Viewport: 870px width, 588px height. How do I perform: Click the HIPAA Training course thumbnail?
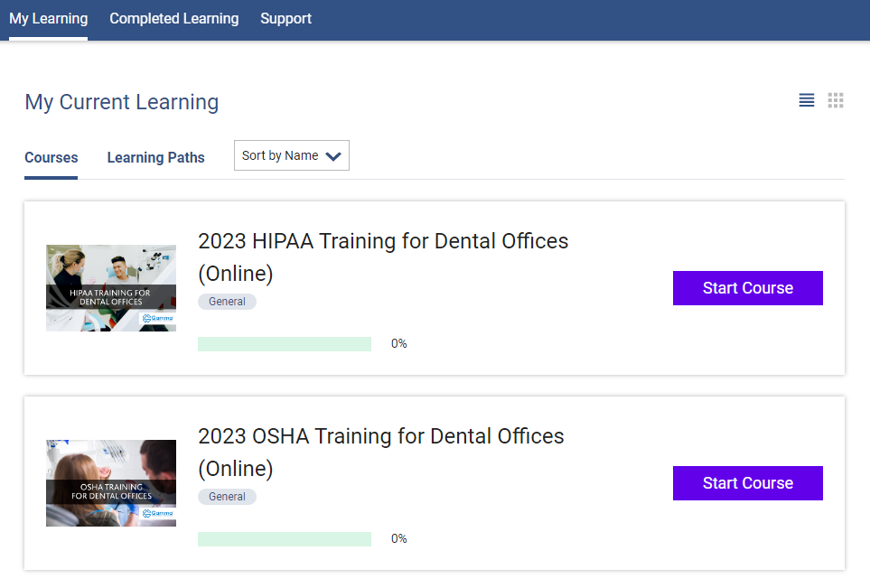111,288
